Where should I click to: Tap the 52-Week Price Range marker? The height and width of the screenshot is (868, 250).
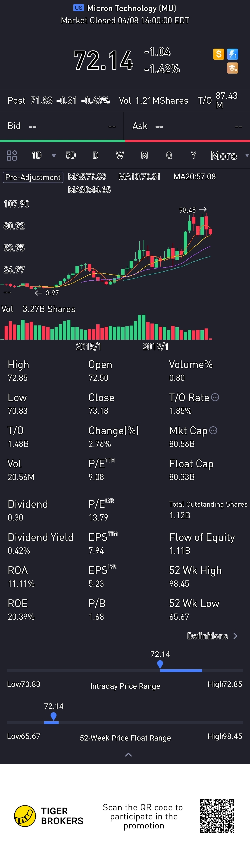(x=53, y=716)
